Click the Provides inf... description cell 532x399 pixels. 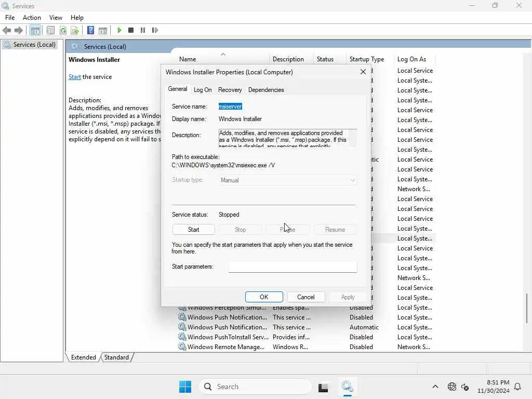point(291,337)
